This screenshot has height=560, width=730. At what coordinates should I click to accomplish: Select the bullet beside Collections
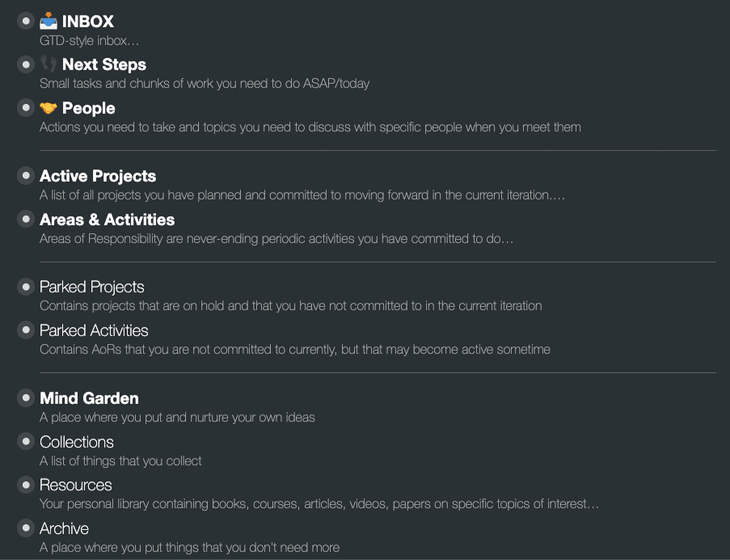[x=26, y=441]
